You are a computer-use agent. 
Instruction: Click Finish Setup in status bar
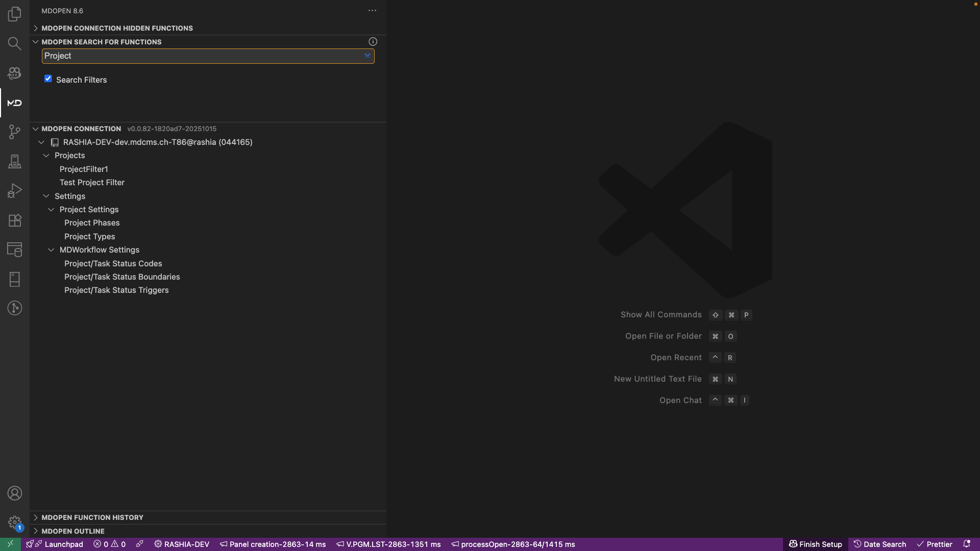(815, 544)
